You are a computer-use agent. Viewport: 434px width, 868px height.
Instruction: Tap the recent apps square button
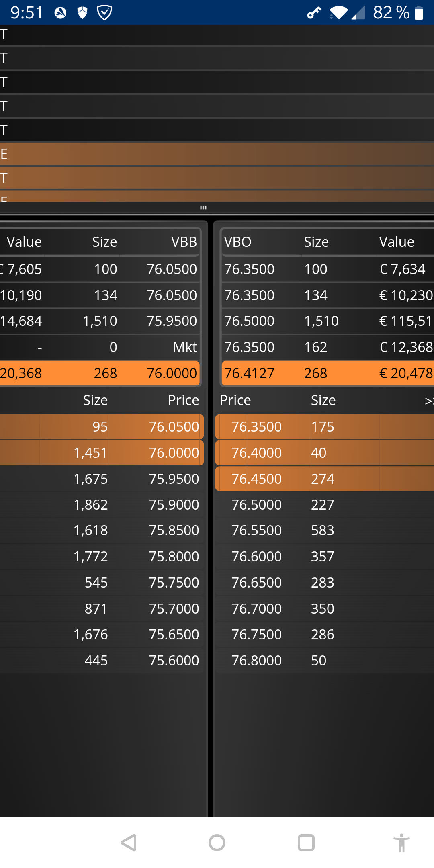click(x=306, y=843)
